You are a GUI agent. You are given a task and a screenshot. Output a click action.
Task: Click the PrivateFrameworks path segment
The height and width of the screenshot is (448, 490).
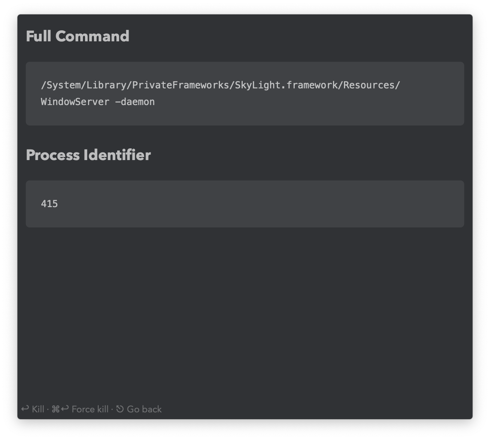181,85
